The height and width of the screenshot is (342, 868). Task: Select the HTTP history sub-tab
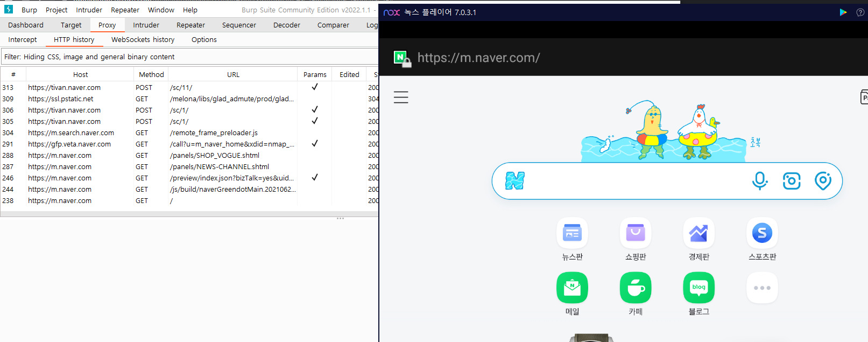coord(74,39)
